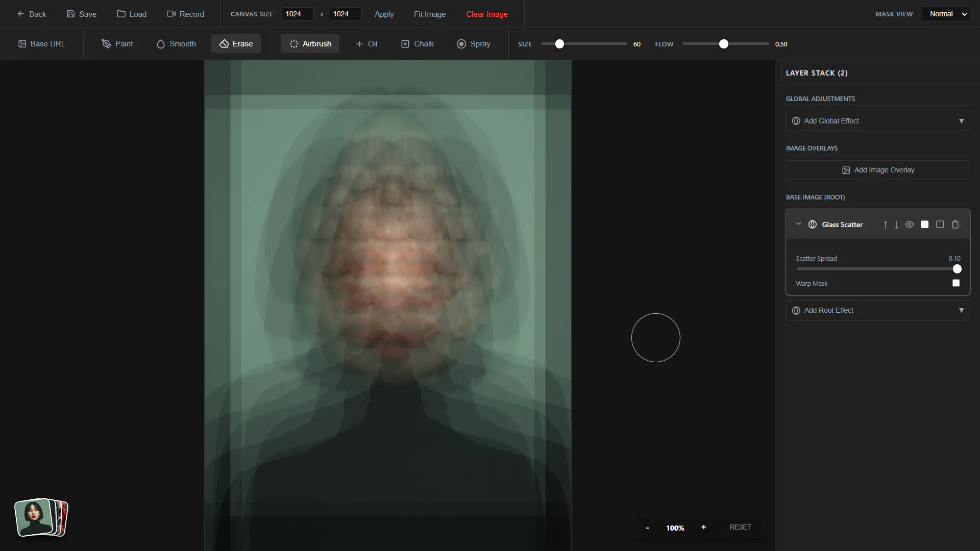
Task: Adjust the Flow slider
Action: click(725, 44)
